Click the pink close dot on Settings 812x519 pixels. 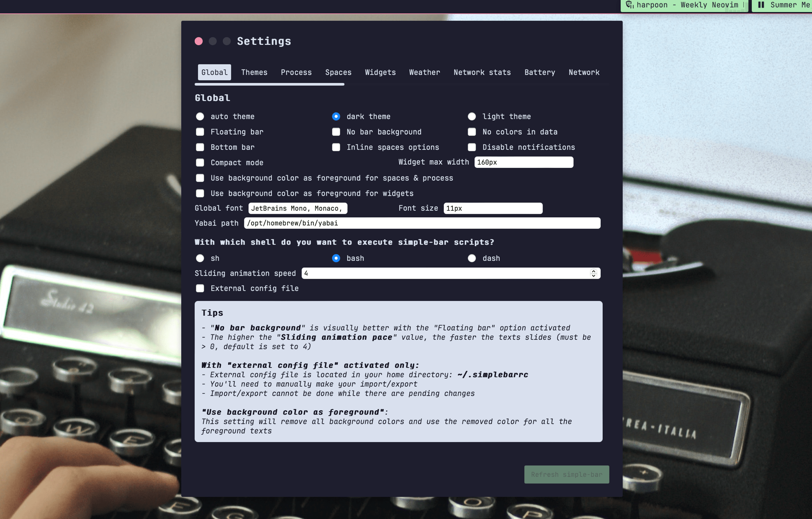[199, 41]
